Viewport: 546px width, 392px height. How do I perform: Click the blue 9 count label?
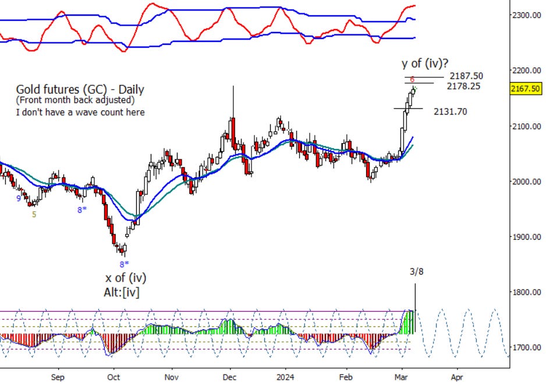coord(19,198)
